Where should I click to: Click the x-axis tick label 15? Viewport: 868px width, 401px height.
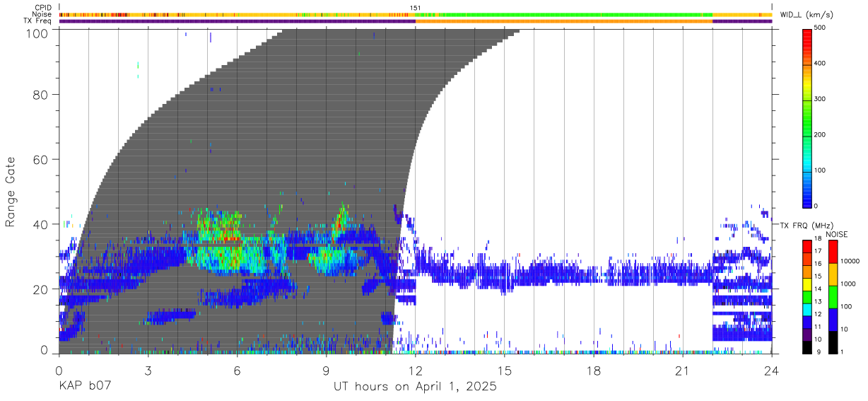point(505,371)
